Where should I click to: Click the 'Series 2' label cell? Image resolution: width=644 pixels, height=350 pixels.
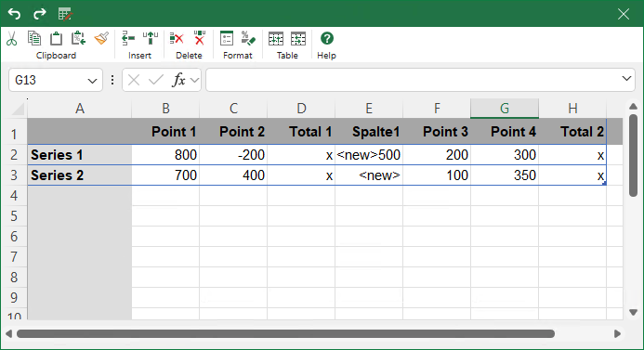[80, 175]
